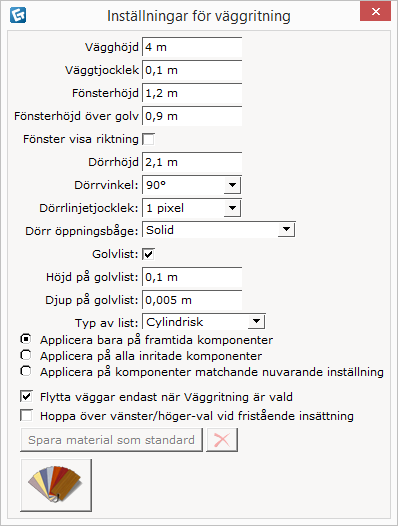Expand the Dörrlinjetjocklek dropdown
The height and width of the screenshot is (526, 398).
click(192, 208)
